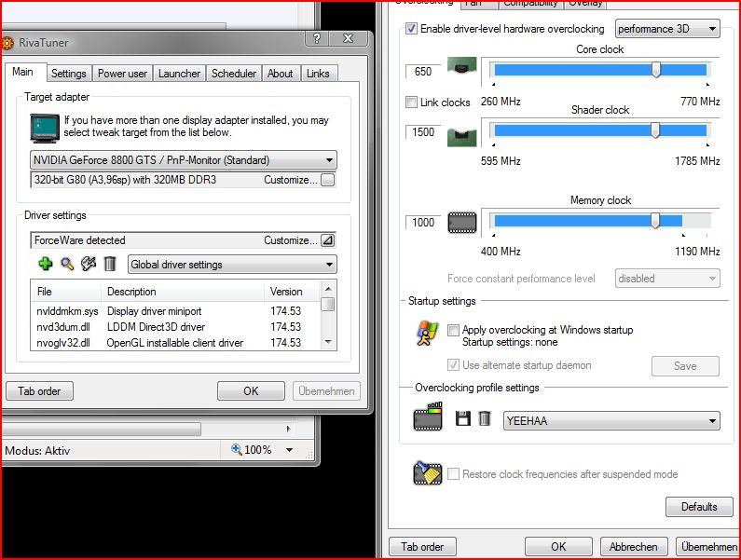Click the Memory clock slider handle
The width and height of the screenshot is (741, 560).
655,220
